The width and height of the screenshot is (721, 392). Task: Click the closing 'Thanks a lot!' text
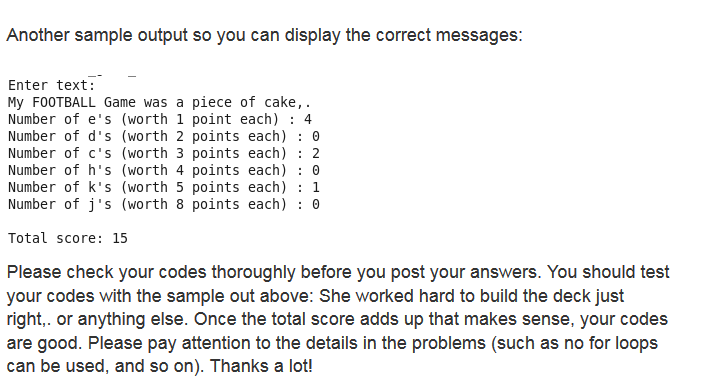click(261, 366)
